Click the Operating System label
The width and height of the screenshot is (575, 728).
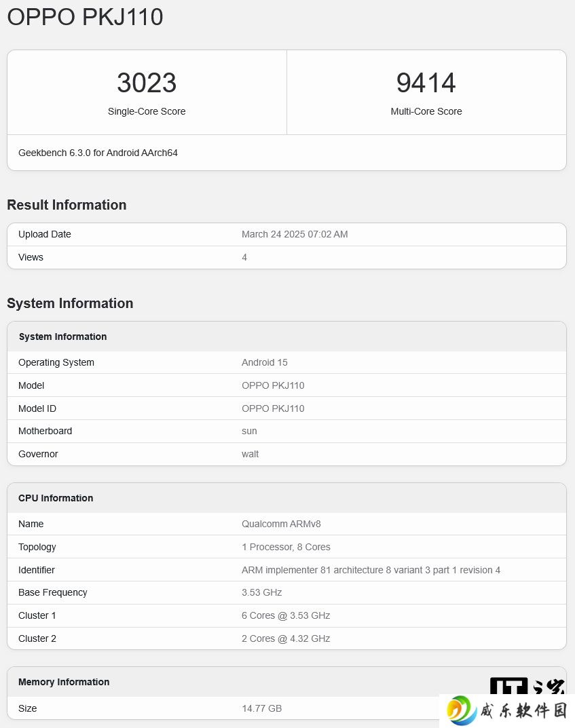click(x=56, y=362)
